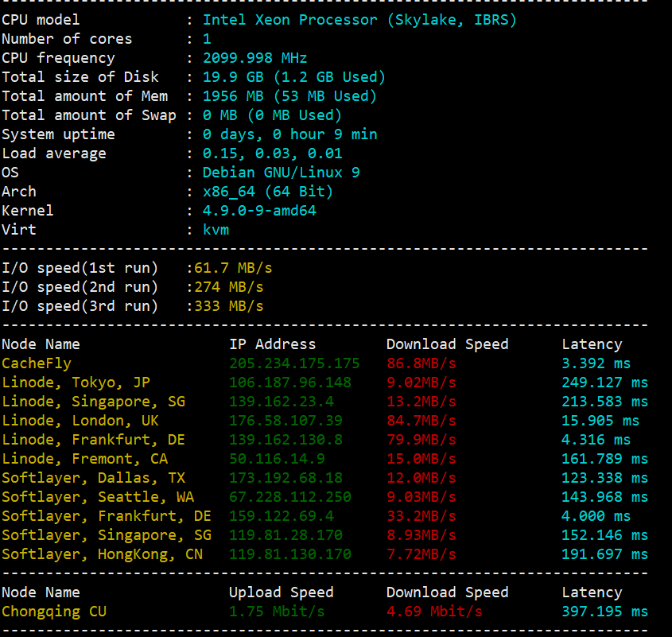672x637 pixels.
Task: Click the system uptime value
Action: 290,134
